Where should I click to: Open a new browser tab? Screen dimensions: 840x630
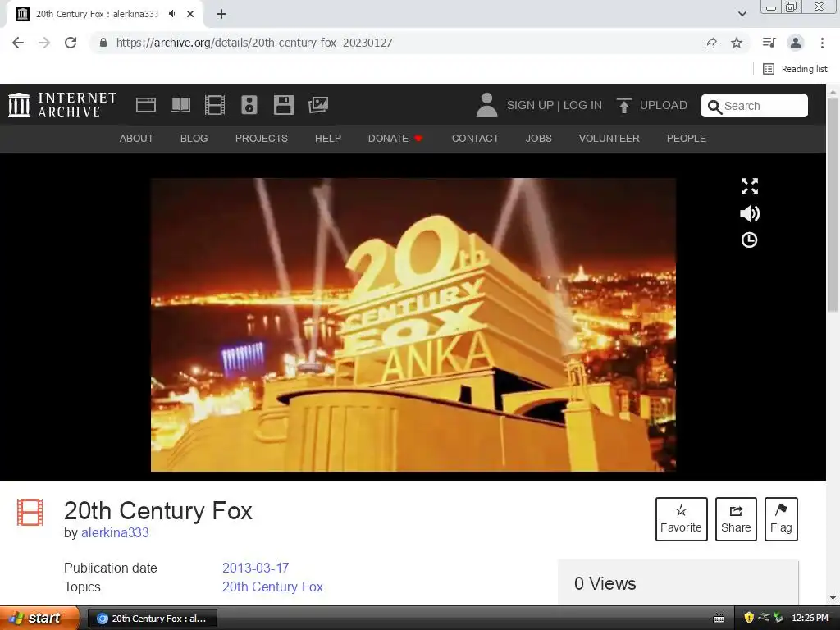click(x=221, y=14)
